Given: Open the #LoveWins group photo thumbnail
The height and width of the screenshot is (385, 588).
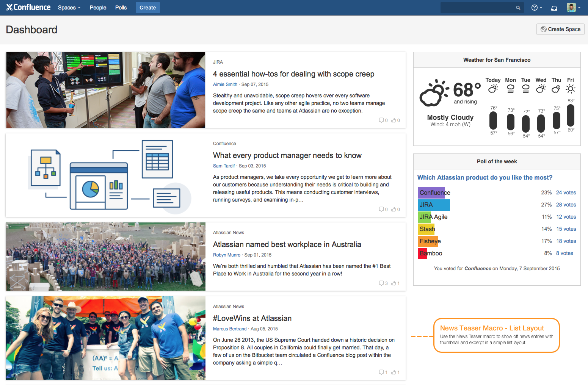Looking at the screenshot, I should (x=105, y=338).
